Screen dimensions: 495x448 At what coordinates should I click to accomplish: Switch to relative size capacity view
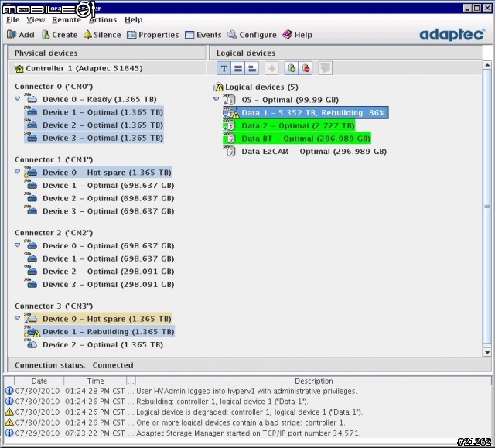coord(252,68)
